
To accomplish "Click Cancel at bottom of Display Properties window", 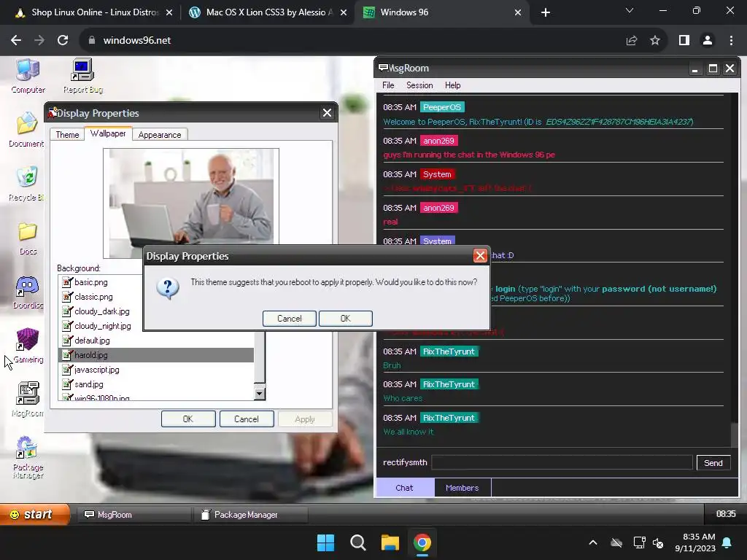I will (x=247, y=419).
